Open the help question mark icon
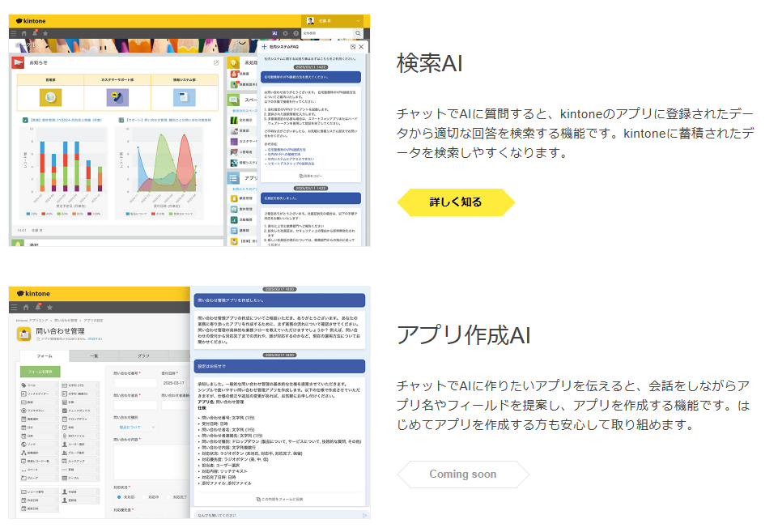 click(295, 33)
